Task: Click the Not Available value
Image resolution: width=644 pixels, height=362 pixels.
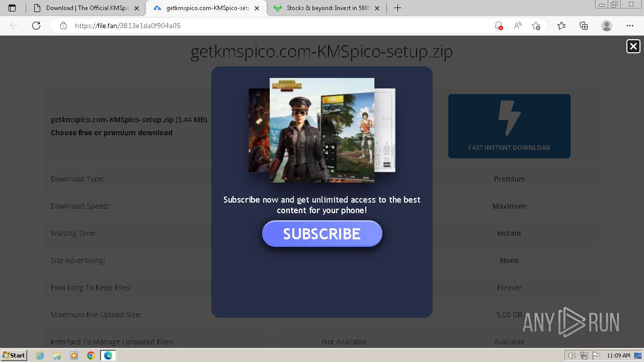Action: click(x=344, y=342)
